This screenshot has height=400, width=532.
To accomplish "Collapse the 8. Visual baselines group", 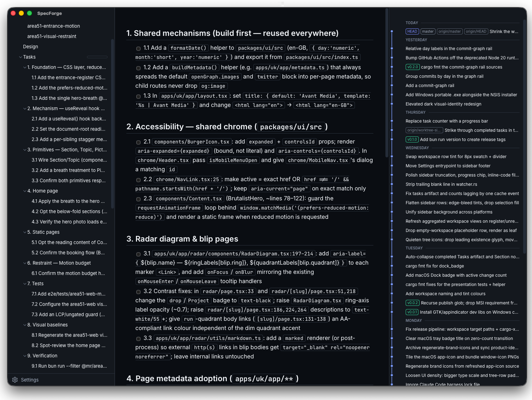I will [25, 325].
